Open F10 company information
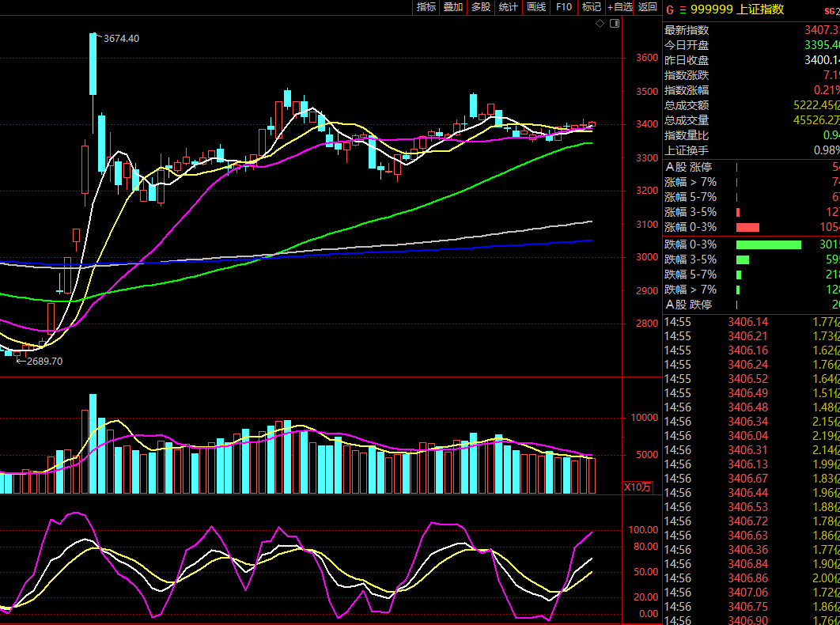This screenshot has width=840, height=625. 564,7
